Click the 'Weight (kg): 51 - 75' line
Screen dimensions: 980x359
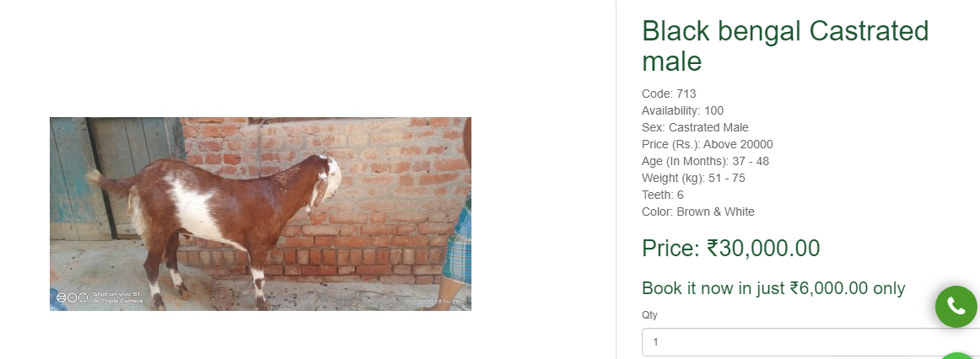coord(693,179)
